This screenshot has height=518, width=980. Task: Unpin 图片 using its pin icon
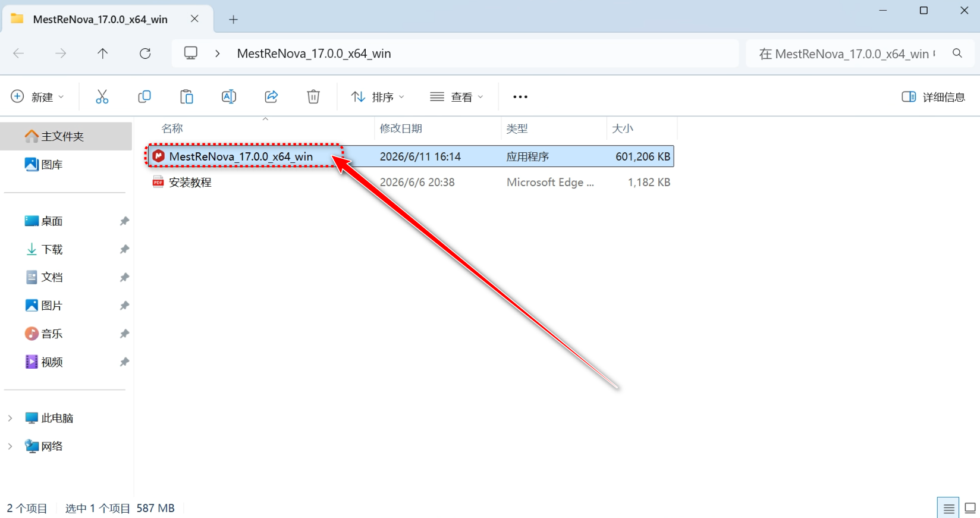click(x=124, y=306)
